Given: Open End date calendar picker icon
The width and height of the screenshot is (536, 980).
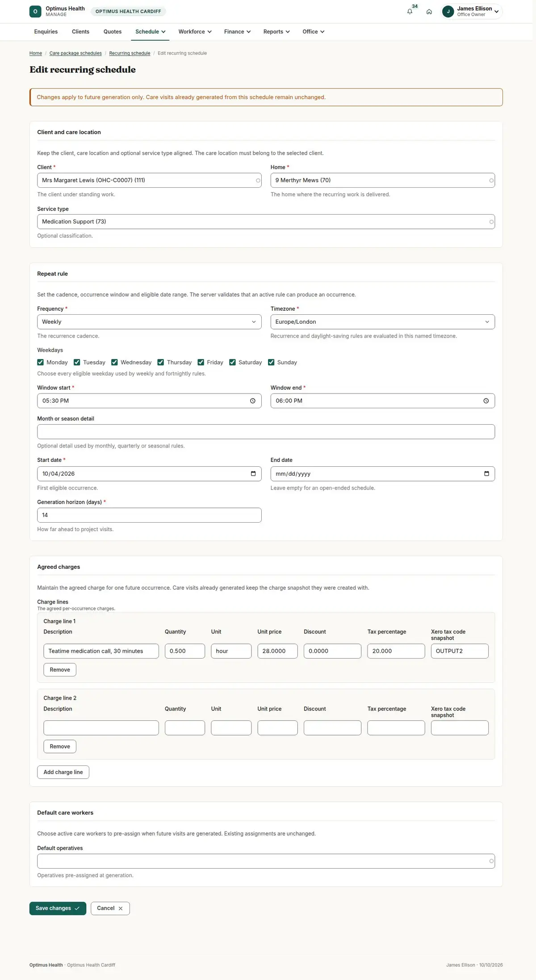Looking at the screenshot, I should pyautogui.click(x=486, y=474).
